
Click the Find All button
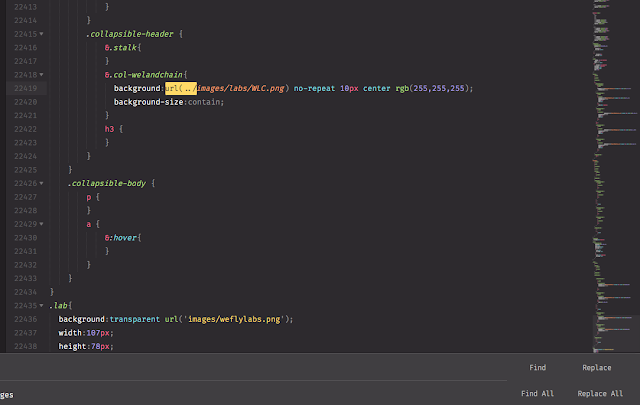(x=538, y=394)
